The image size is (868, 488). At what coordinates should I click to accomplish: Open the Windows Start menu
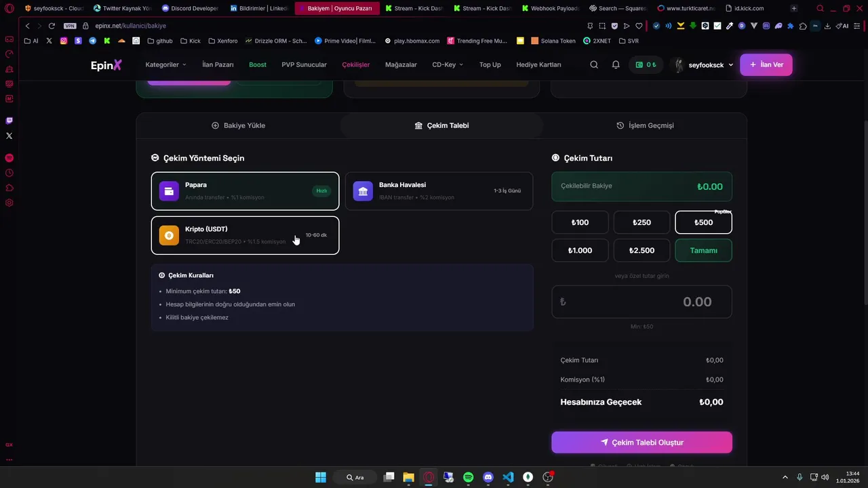pos(321,477)
